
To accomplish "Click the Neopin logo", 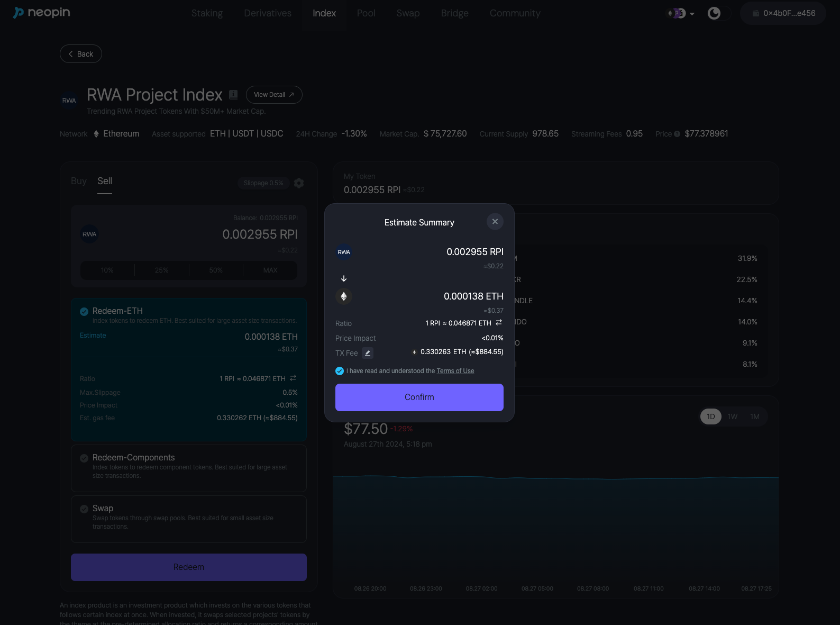I will [41, 13].
